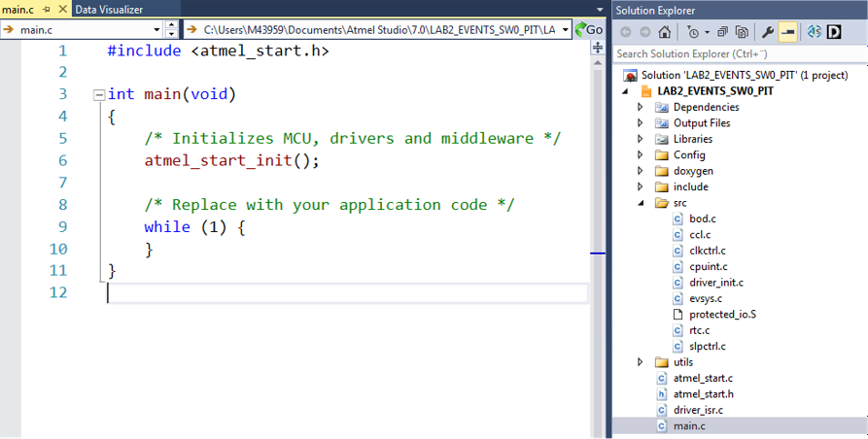This screenshot has height=439, width=868.
Task: Click the C file icon beside slpctrl.c
Action: (677, 347)
